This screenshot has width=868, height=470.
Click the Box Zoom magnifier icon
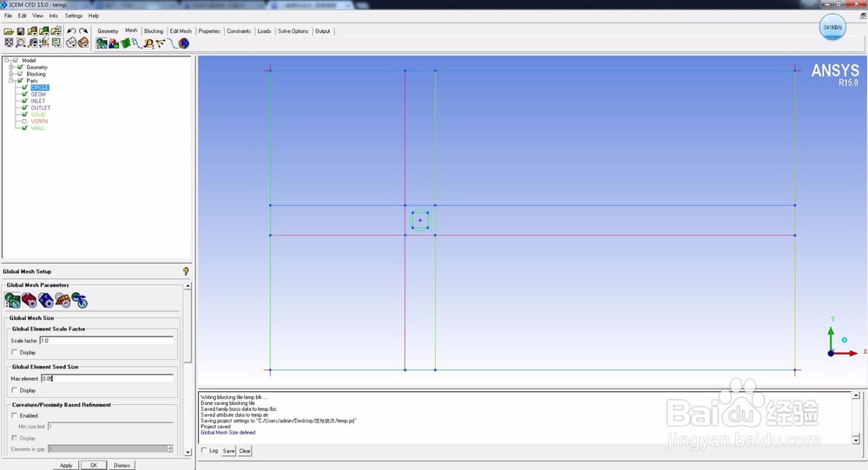21,42
